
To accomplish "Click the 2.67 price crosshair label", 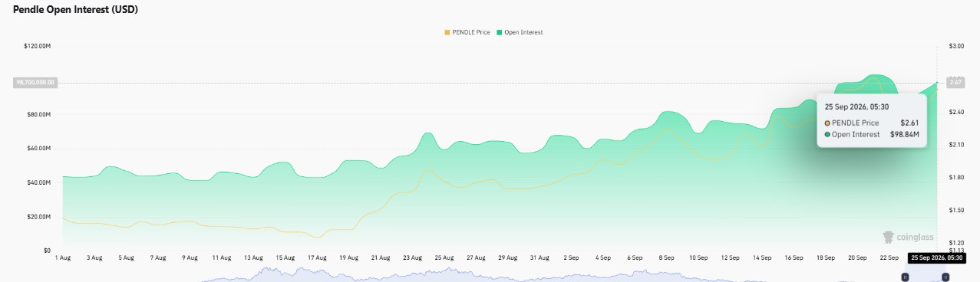I will pyautogui.click(x=956, y=82).
